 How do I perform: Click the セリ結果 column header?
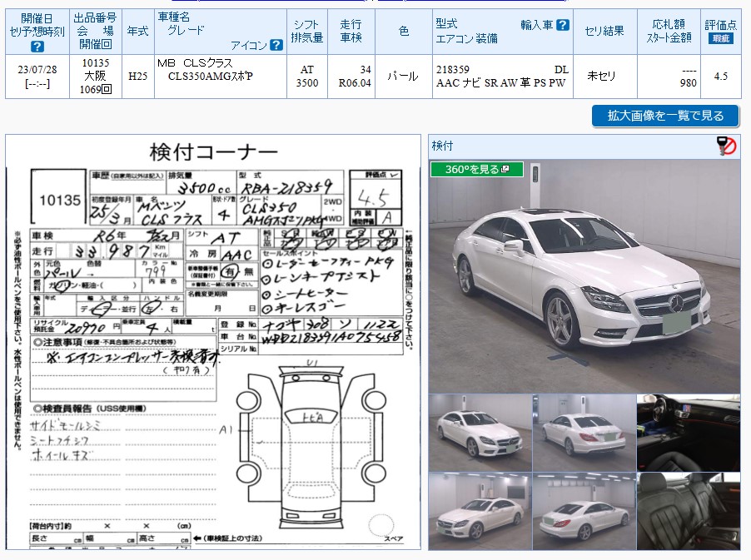coord(605,32)
